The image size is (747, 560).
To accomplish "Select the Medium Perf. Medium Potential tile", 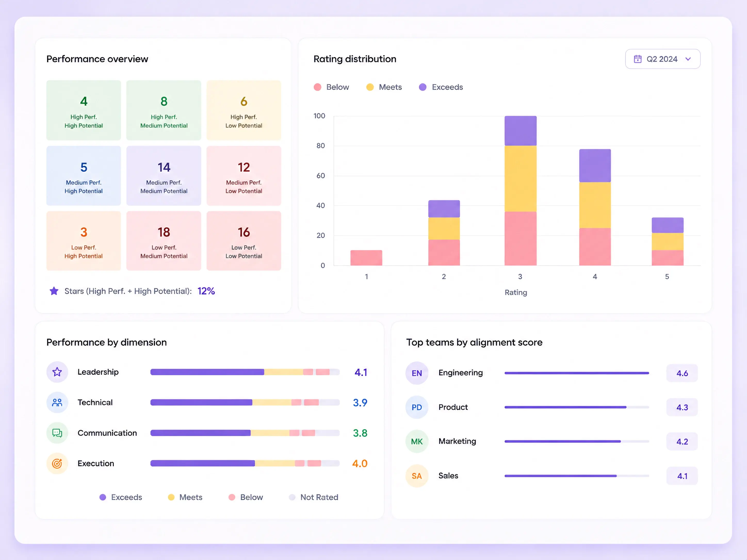I will pyautogui.click(x=164, y=176).
